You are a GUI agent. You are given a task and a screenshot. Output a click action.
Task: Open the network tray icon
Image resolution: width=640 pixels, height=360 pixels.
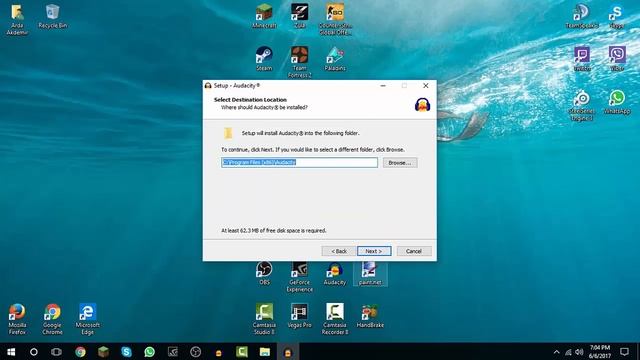tap(568, 352)
